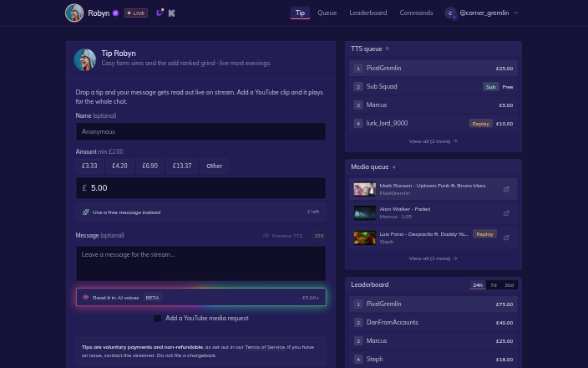This screenshot has width=588, height=368.
Task: Click Robyn's header avatar
Action: (x=74, y=13)
